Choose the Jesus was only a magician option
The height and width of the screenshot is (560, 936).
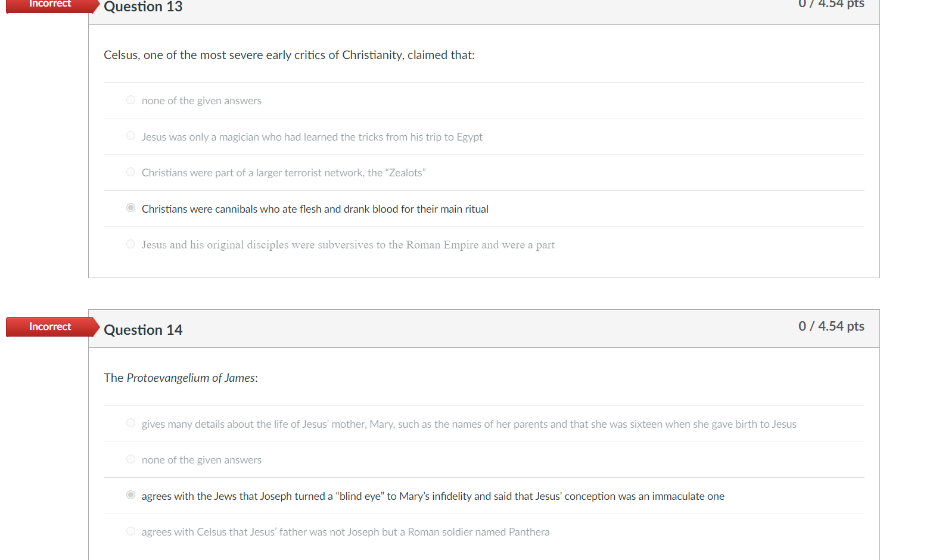click(130, 136)
